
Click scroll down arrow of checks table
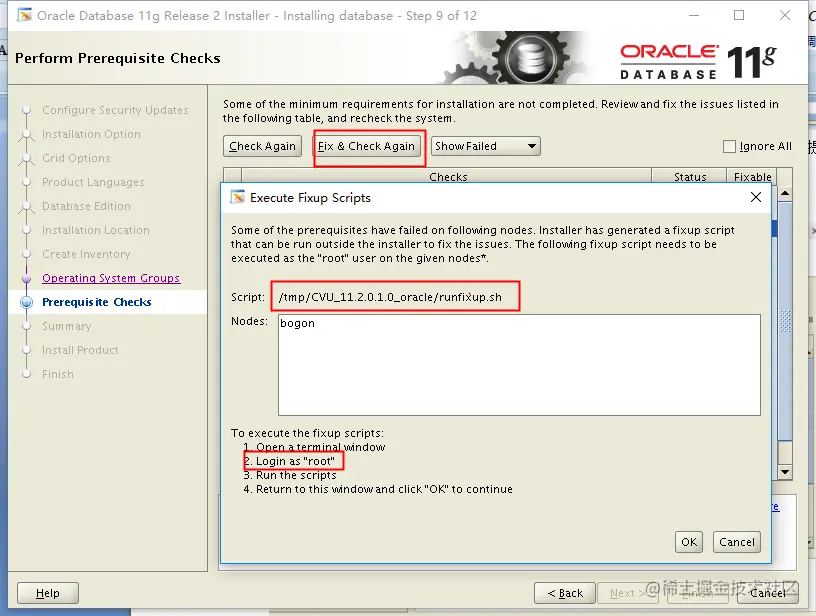click(785, 472)
